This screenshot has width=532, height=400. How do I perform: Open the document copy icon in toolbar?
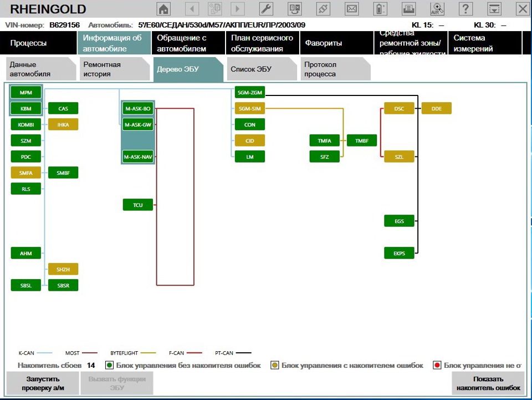(215, 9)
